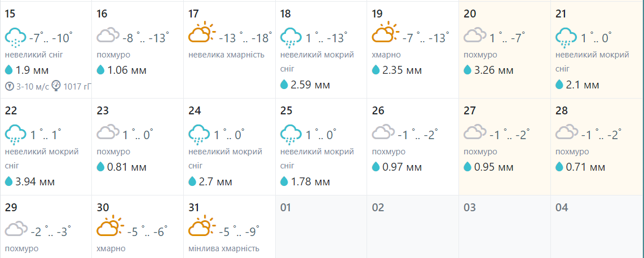Screen dimensions: 644x258
Task: Click the pressure gauge icon on day 15
Action: (56, 86)
